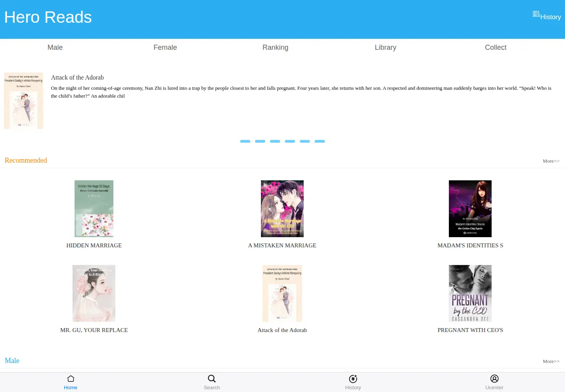The height and width of the screenshot is (392, 565).
Task: Open the History icon in bottom bar
Action: [x=353, y=379]
